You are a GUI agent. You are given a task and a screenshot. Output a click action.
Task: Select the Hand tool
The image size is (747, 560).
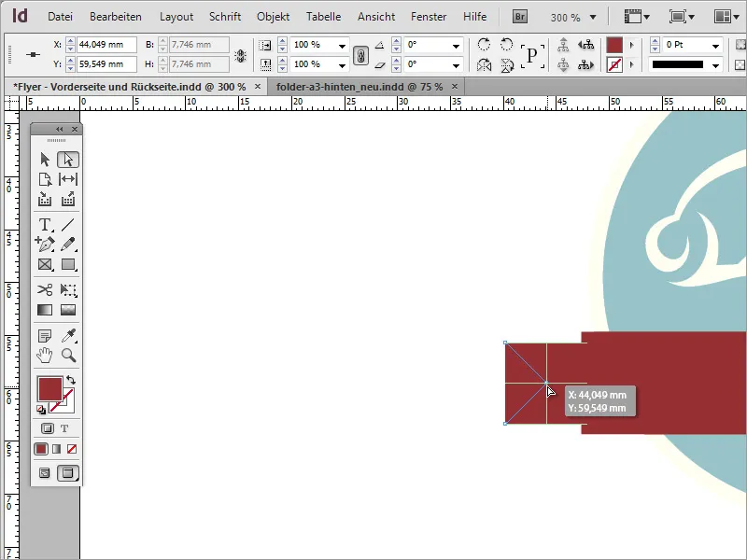(45, 356)
